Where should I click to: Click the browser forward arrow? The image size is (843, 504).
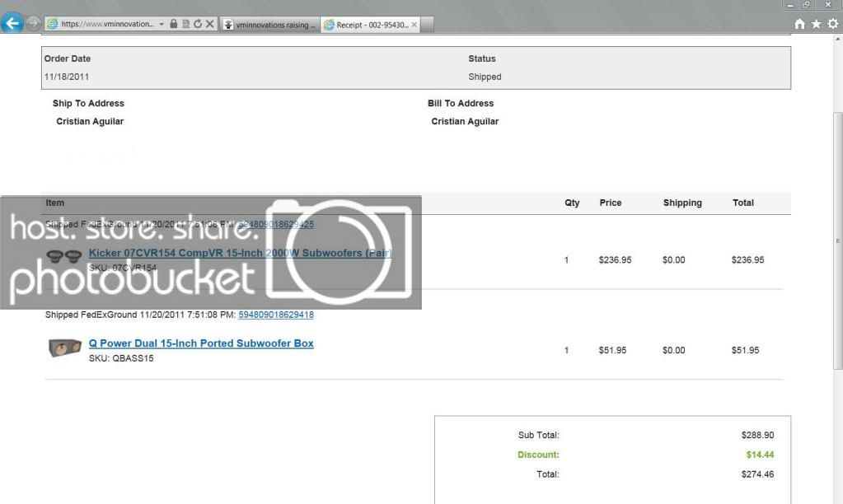click(x=33, y=23)
